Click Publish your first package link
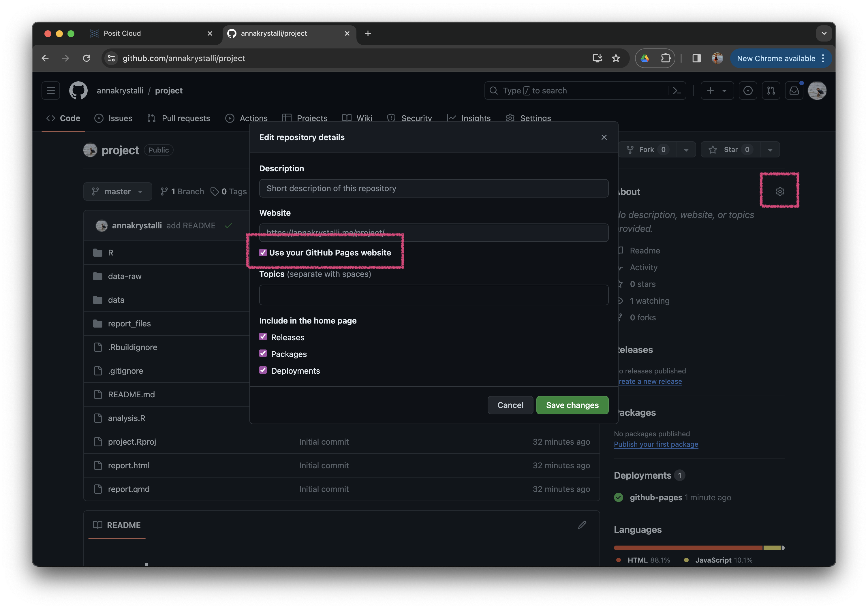This screenshot has width=868, height=609. pyautogui.click(x=656, y=444)
